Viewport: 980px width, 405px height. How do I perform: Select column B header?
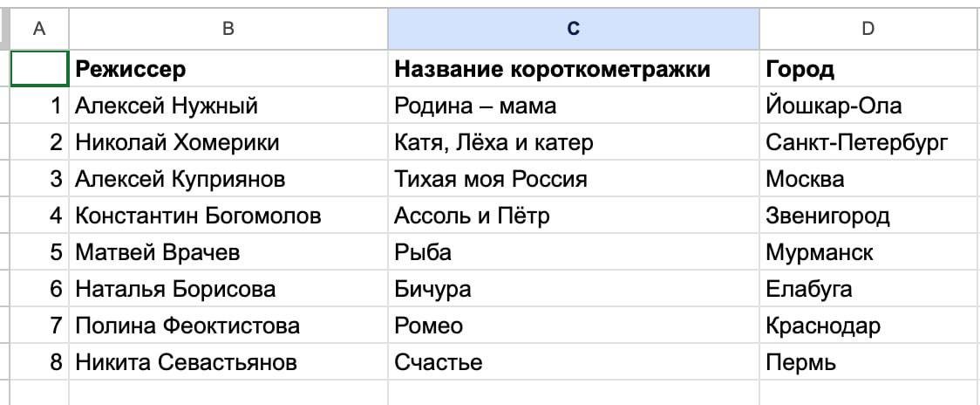point(228,29)
